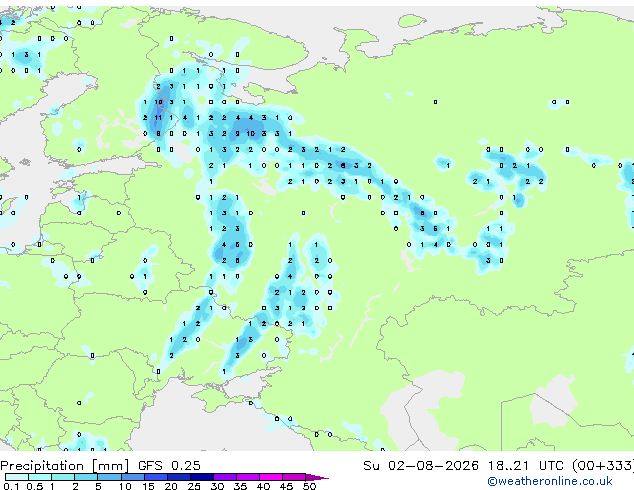
Task: Open the weatheronline.co.uk copyright link
Action: [x=549, y=481]
